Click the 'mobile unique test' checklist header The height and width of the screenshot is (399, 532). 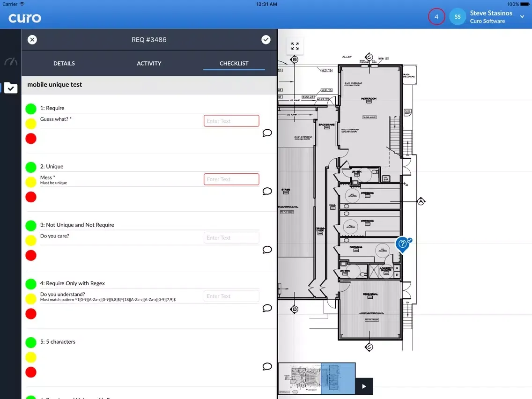click(55, 84)
